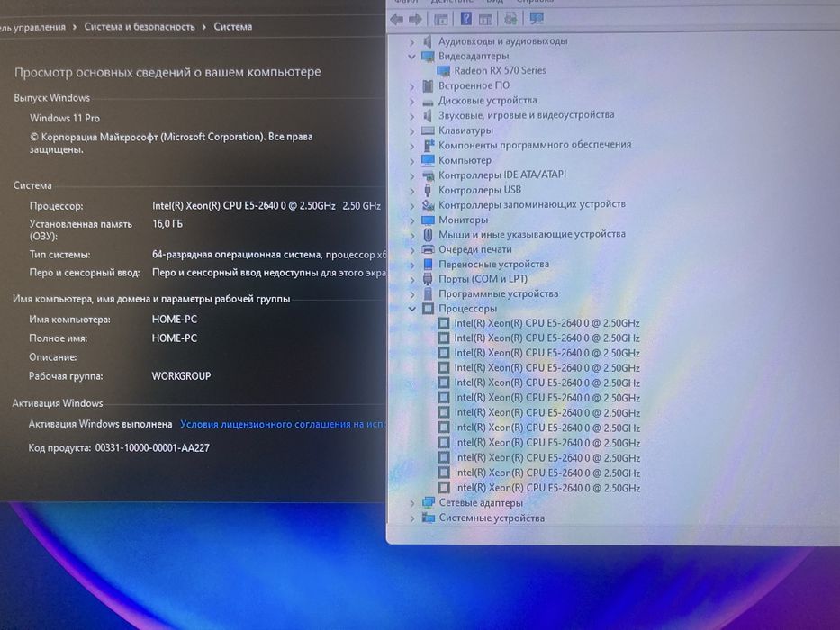Open Условия лицензионного соглашения link
The image size is (840, 630).
pyautogui.click(x=283, y=424)
